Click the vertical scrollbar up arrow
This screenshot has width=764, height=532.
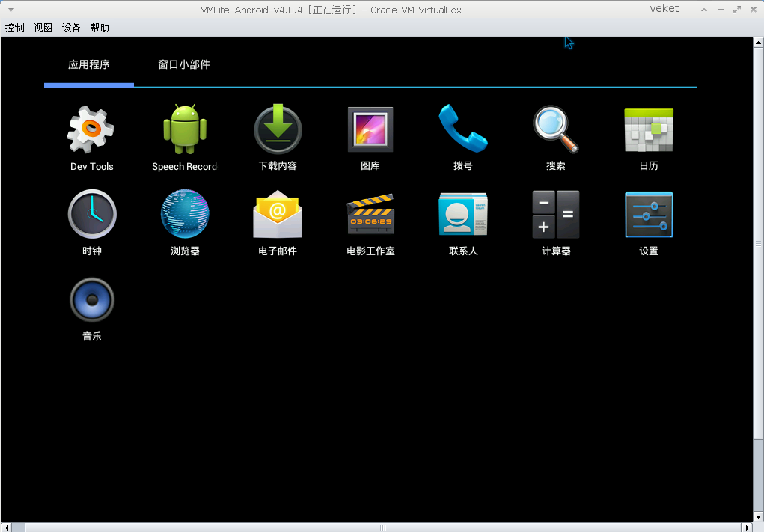tap(758, 43)
